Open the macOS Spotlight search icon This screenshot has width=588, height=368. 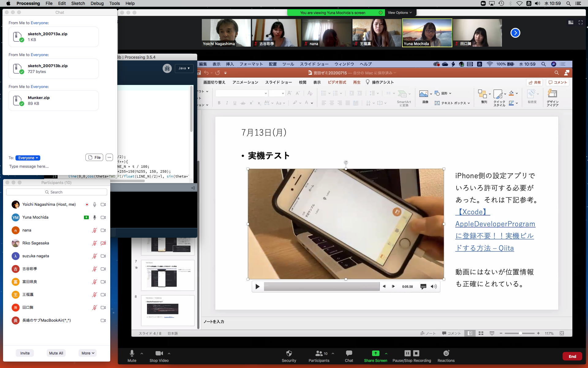click(x=568, y=3)
